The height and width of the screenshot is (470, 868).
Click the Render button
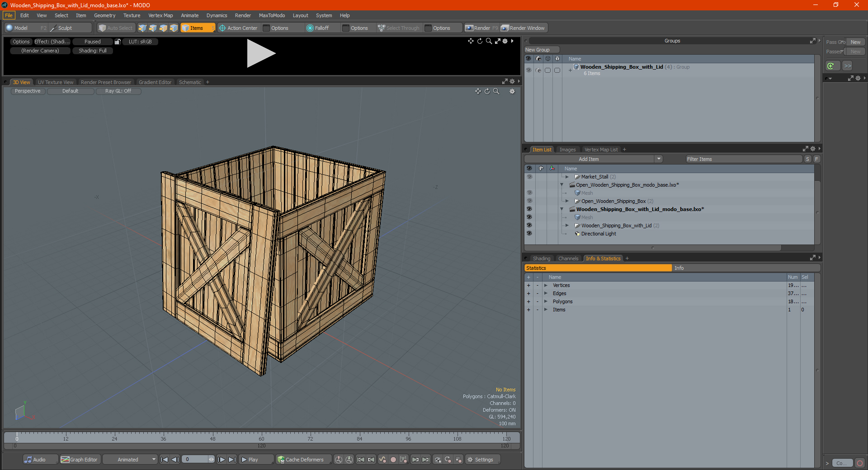coord(481,28)
